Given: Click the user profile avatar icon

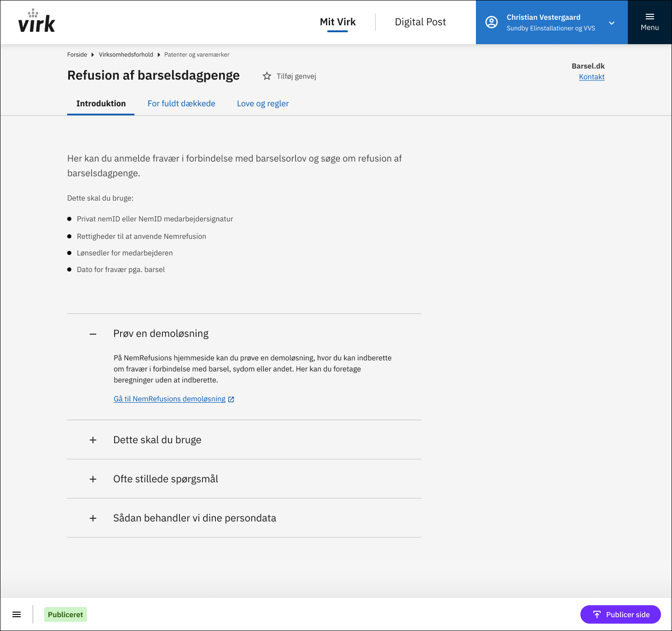Looking at the screenshot, I should click(492, 22).
